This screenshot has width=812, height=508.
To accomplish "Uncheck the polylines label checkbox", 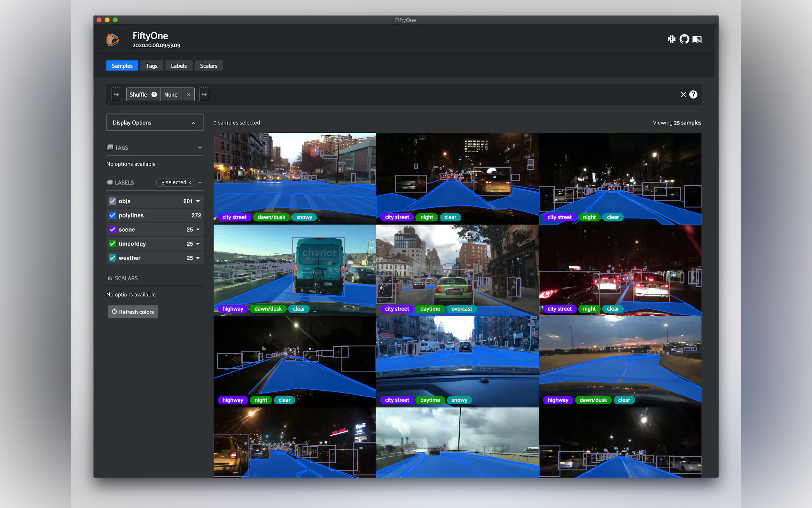I will pos(113,215).
